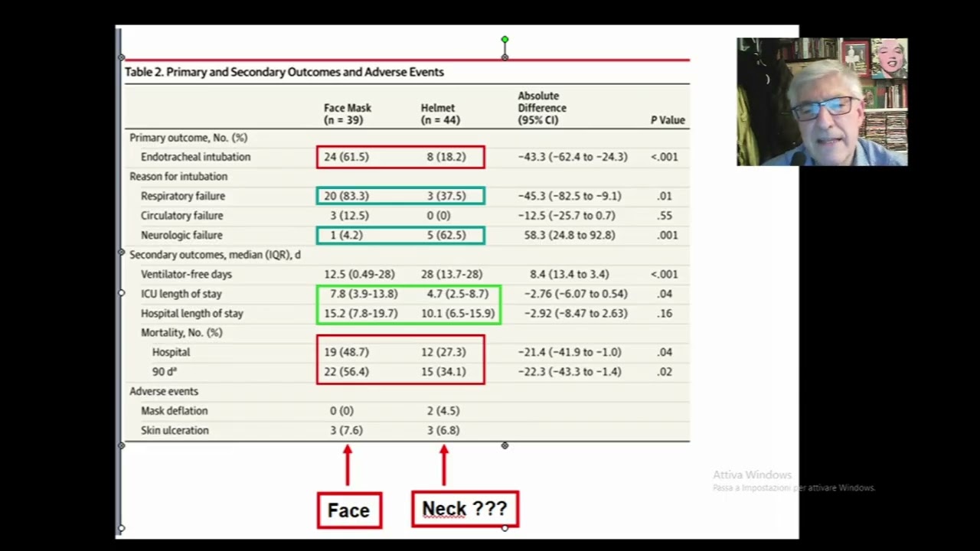This screenshot has width=980, height=551.
Task: Click the ".55" P value
Action: pos(665,216)
